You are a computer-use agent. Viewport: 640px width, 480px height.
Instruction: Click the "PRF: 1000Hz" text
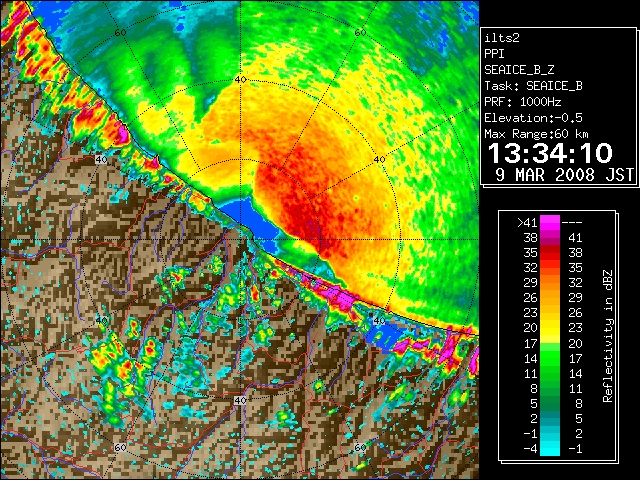point(523,102)
